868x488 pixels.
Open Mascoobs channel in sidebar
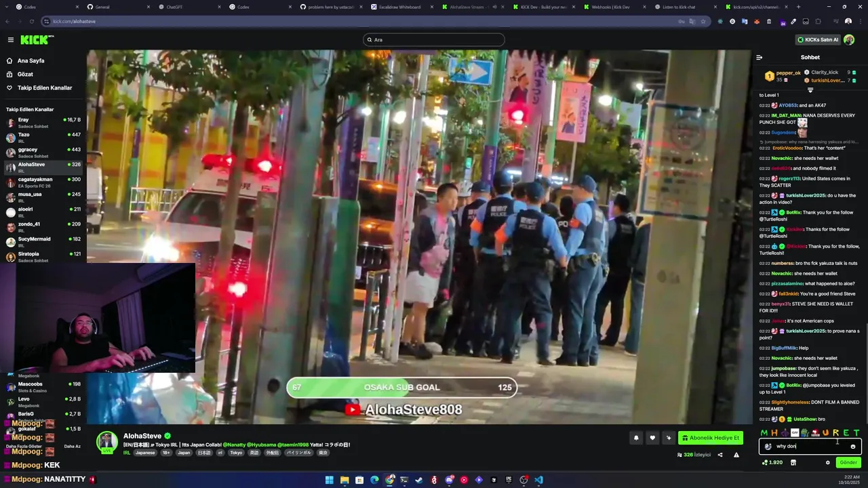click(43, 387)
